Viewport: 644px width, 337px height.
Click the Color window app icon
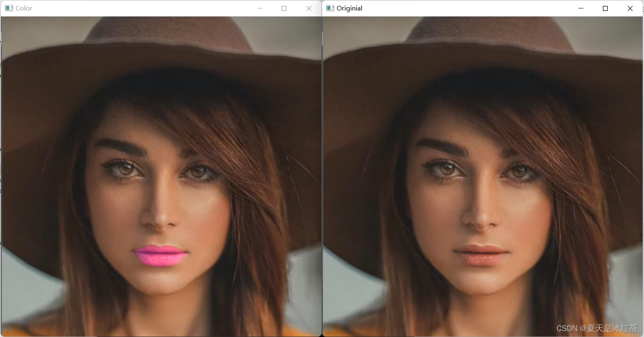pyautogui.click(x=9, y=8)
